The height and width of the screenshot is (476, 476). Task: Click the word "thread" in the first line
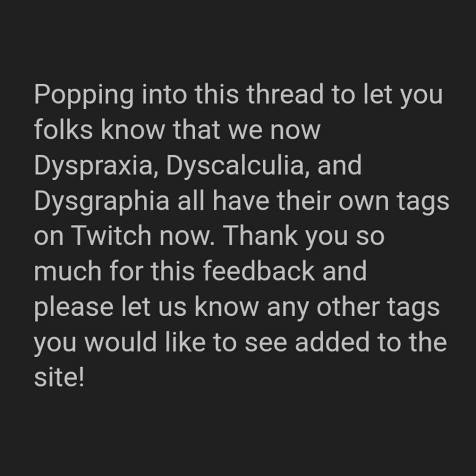(285, 94)
